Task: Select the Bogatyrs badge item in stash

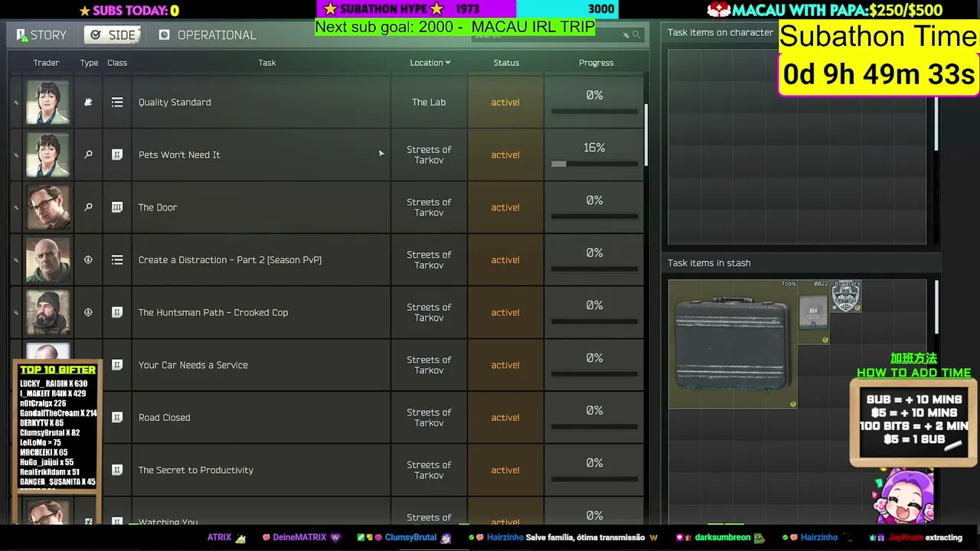Action: (x=846, y=296)
